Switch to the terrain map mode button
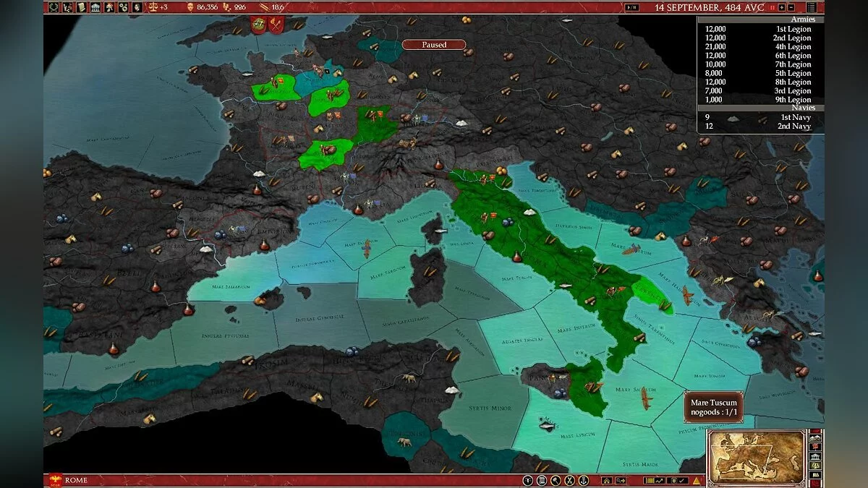 815,437
